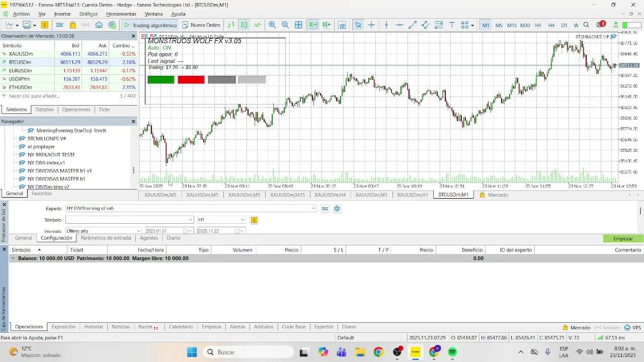Expand the chart type dropdown arrow
The image size is (644, 362).
(17, 25)
